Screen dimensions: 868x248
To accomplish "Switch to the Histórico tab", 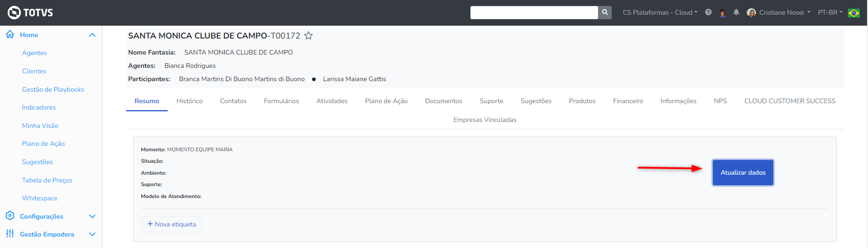I will tap(189, 101).
